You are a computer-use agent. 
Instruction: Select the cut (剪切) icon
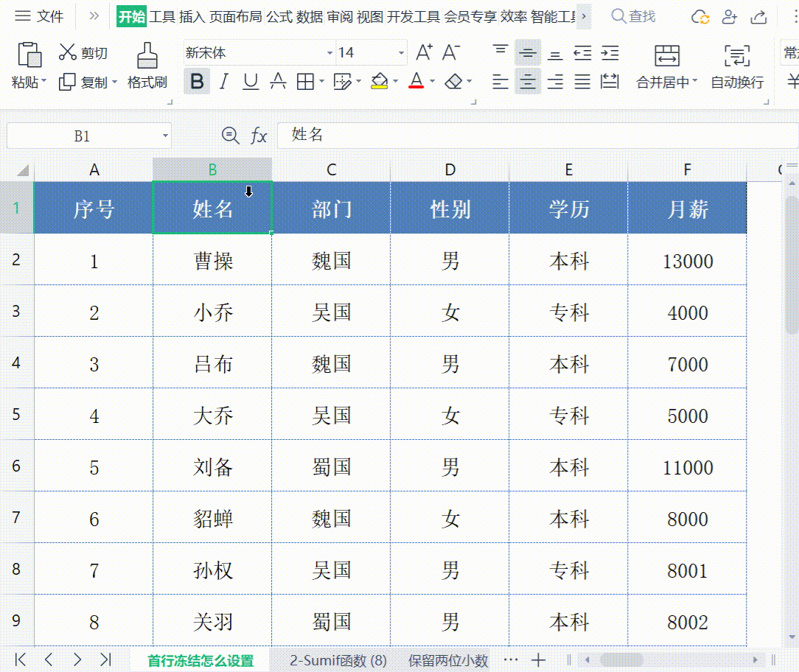click(x=68, y=52)
